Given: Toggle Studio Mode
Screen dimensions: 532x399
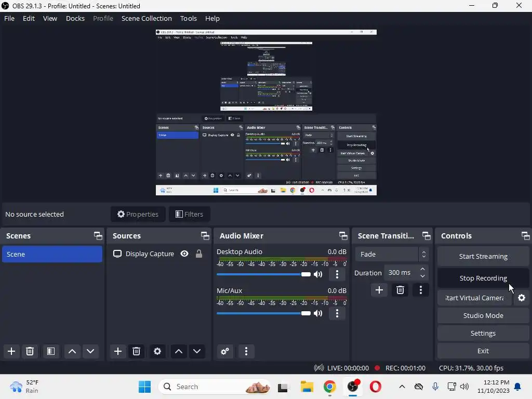Looking at the screenshot, I should click(483, 315).
